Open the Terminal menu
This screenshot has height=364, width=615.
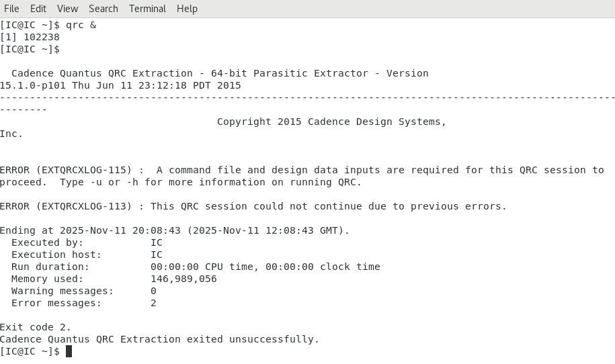(x=147, y=9)
